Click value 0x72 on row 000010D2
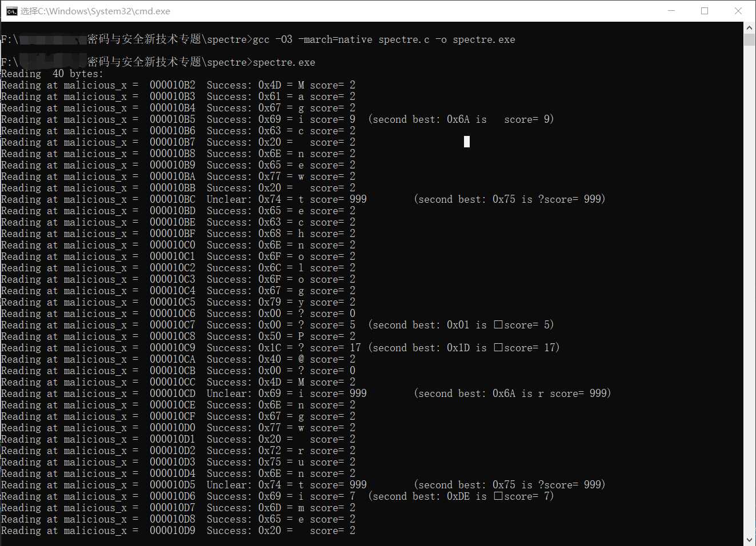This screenshot has width=756, height=546. [x=270, y=451]
